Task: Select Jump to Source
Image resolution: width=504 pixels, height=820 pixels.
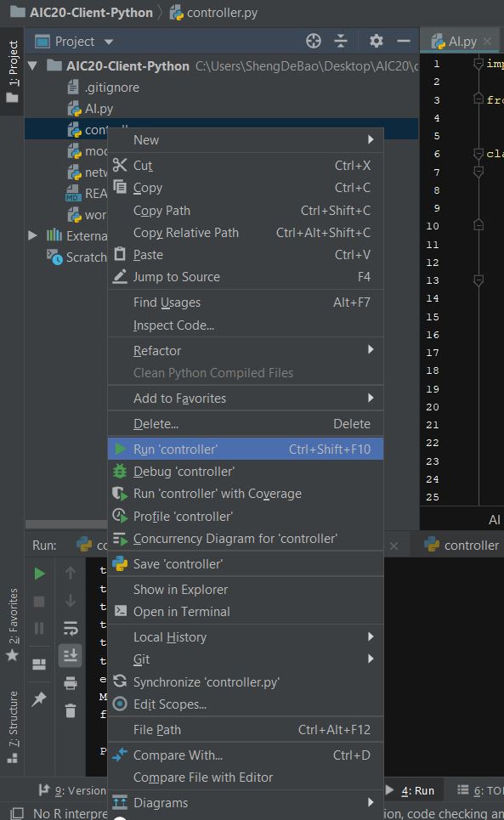Action: (x=246, y=277)
